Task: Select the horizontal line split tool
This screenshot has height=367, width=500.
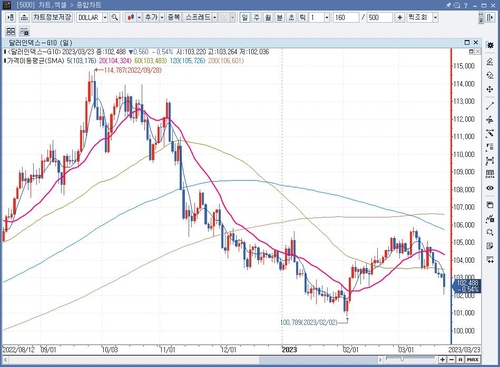Action: (x=490, y=120)
